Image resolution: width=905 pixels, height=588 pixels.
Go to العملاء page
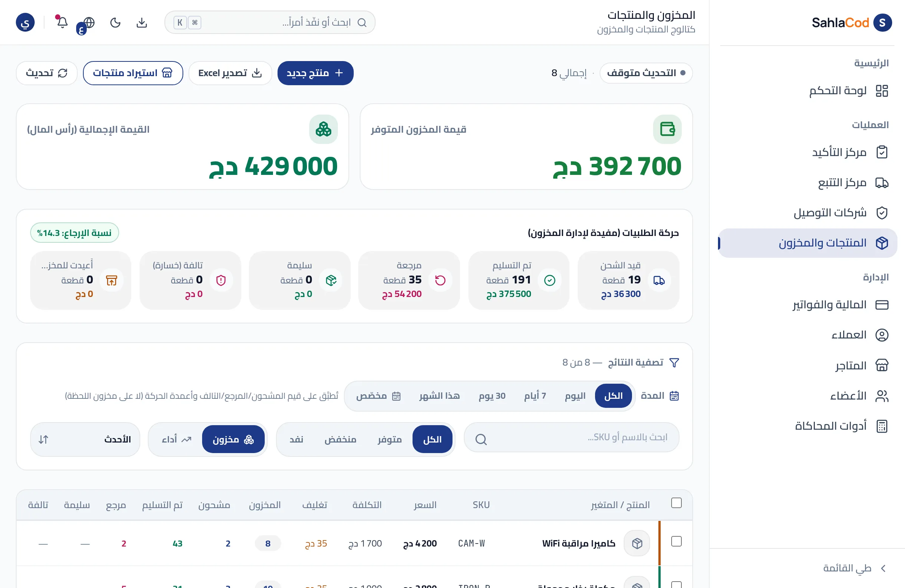pyautogui.click(x=807, y=335)
